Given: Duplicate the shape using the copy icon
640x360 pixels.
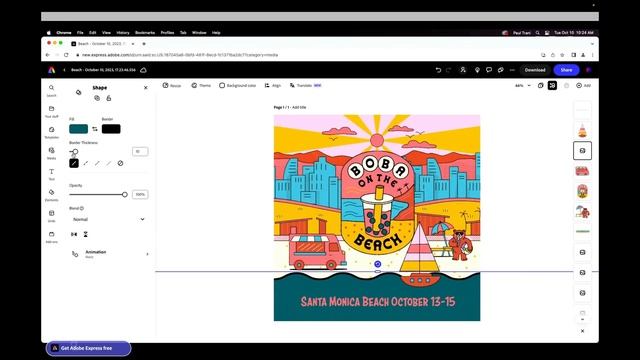Looking at the screenshot, I should (97, 98).
